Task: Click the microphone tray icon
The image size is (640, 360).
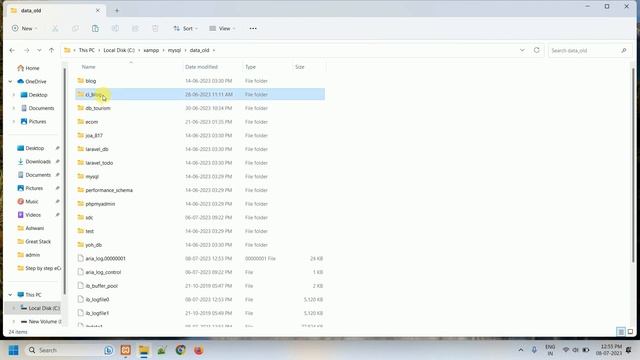Action: point(534,350)
